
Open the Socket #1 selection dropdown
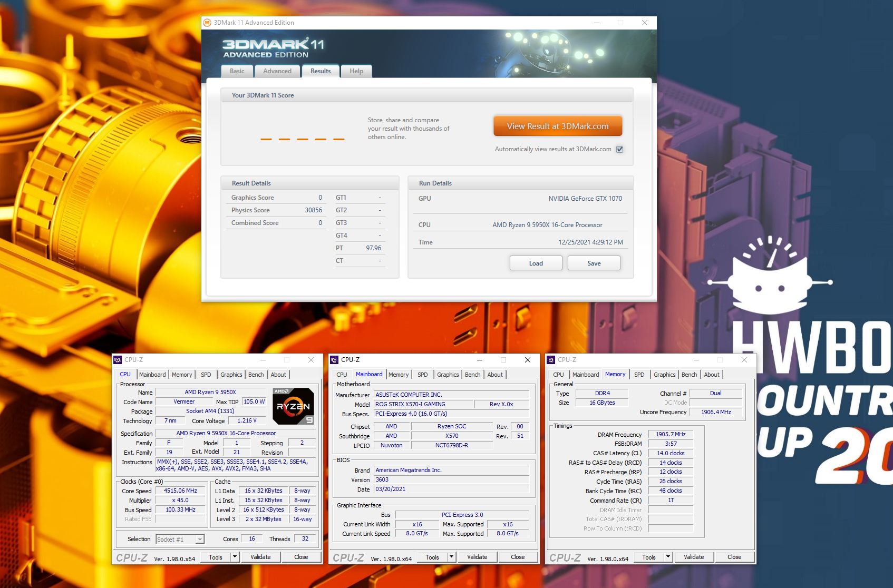tap(180, 539)
